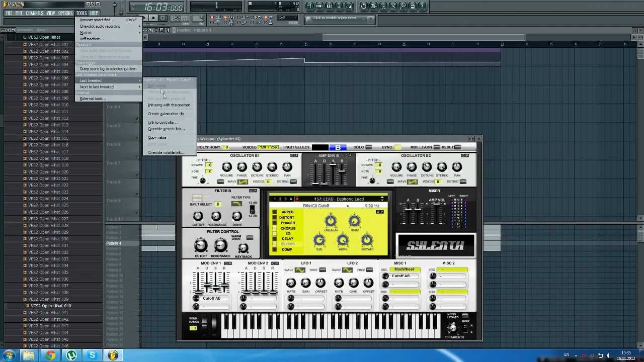644x362 pixels.
Task: Open the Channels menu
Action: click(34, 14)
